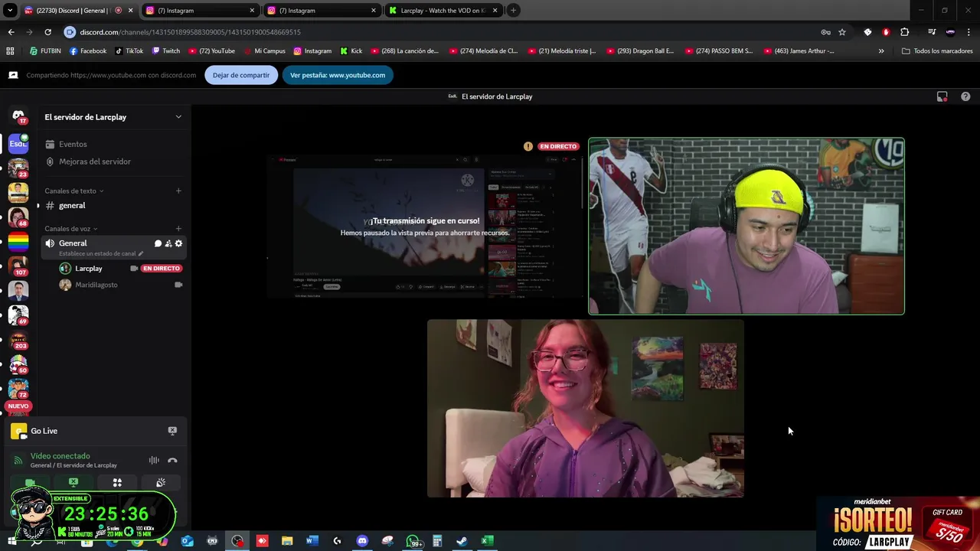Screen dimensions: 980x551
Task: Open the server icon with badge 68
Action: point(18,217)
